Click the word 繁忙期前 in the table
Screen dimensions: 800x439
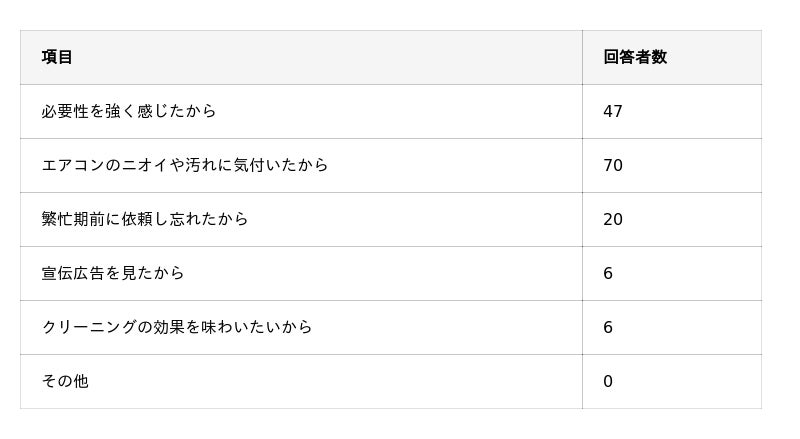point(73,219)
